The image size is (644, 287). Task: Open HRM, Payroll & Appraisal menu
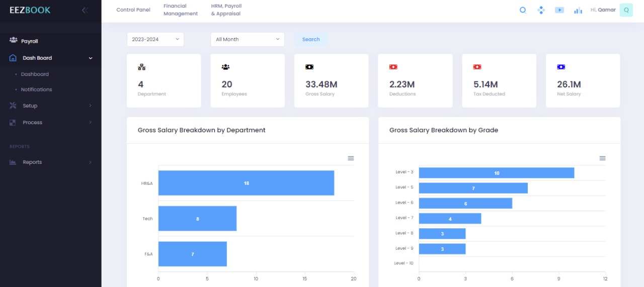226,10
